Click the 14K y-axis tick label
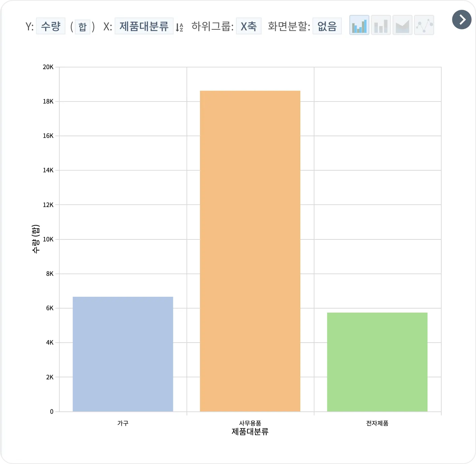 [x=48, y=170]
